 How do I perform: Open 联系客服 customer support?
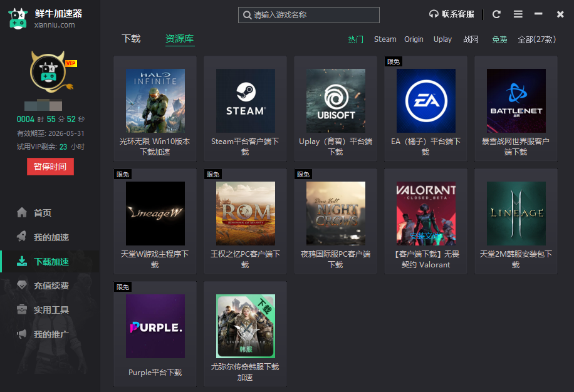pos(451,14)
